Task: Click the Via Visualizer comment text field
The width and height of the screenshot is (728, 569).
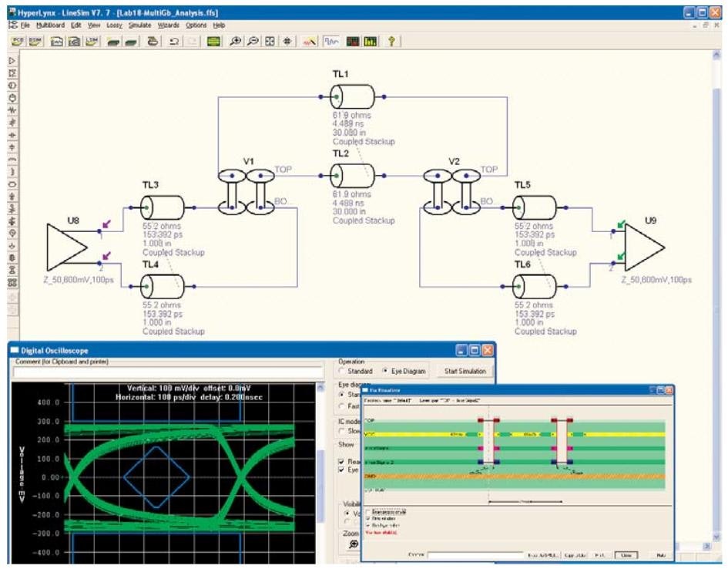Action: point(475,555)
